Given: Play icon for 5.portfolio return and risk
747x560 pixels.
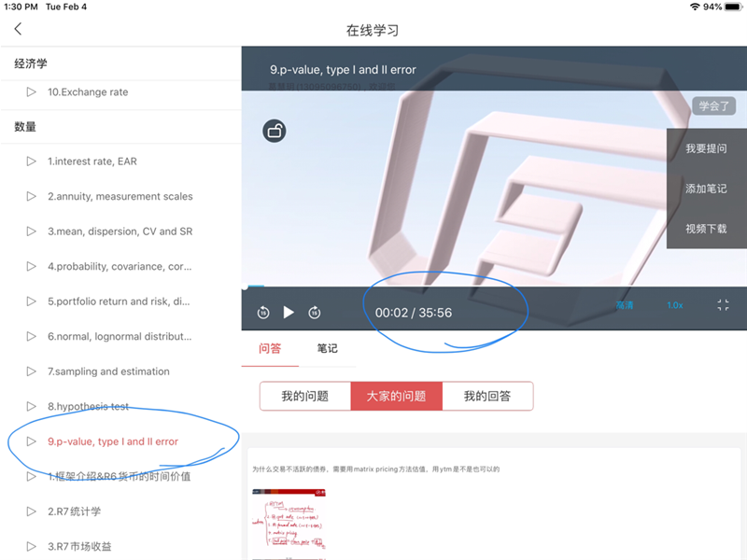Looking at the screenshot, I should tap(32, 301).
